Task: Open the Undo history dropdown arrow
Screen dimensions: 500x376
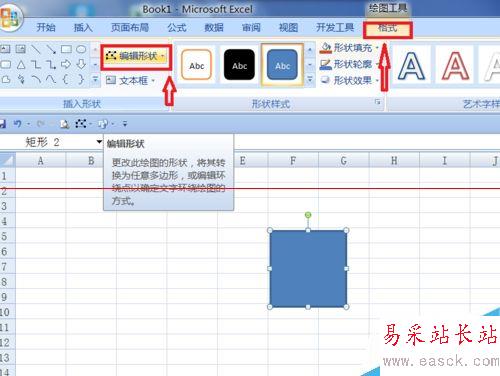Action: pyautogui.click(x=28, y=124)
